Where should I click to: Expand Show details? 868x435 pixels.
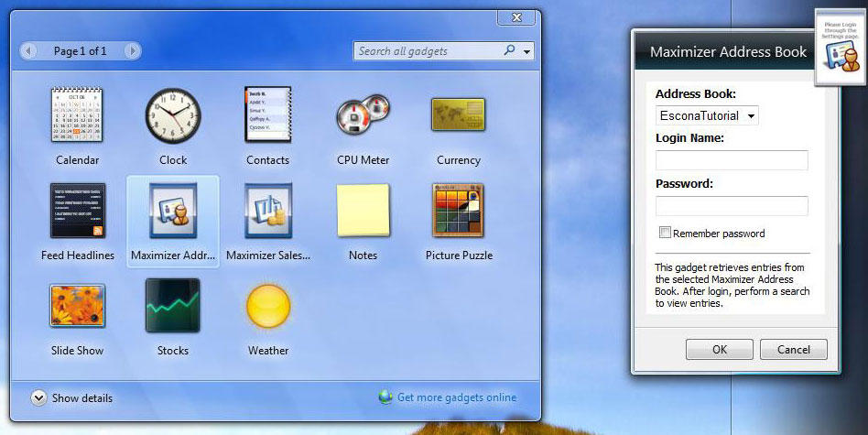[71, 398]
